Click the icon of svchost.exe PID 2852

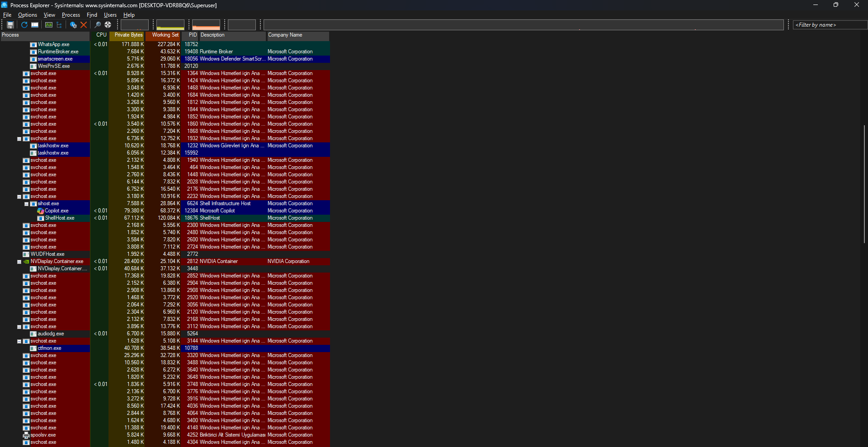26,276
